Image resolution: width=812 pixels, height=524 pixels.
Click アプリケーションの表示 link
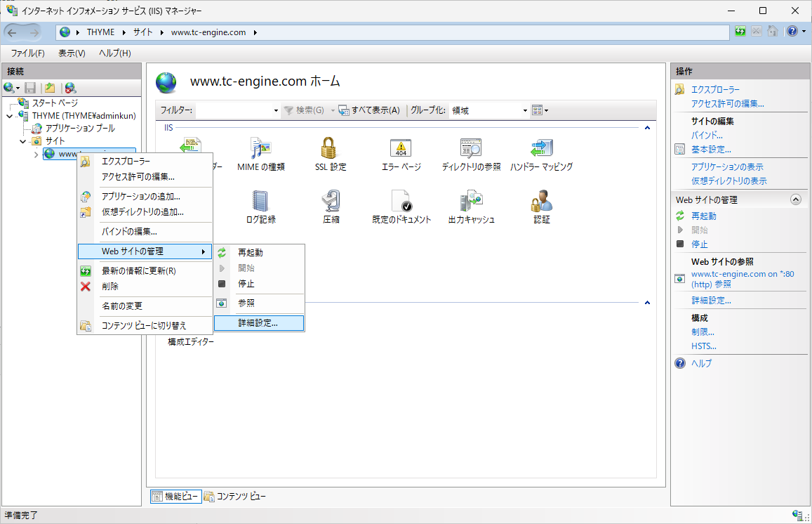727,167
